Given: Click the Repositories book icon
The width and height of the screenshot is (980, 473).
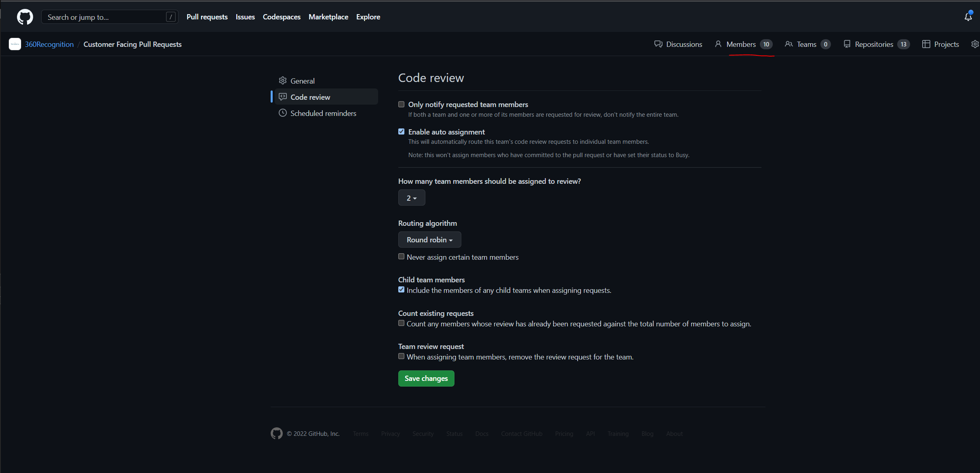Looking at the screenshot, I should [x=847, y=44].
